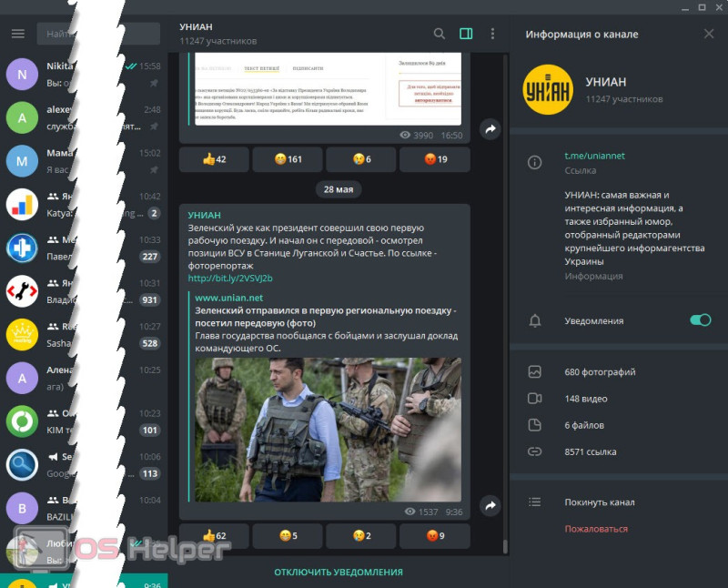Open the bit.ly link in the post
This screenshot has height=588, width=728.
[x=230, y=278]
